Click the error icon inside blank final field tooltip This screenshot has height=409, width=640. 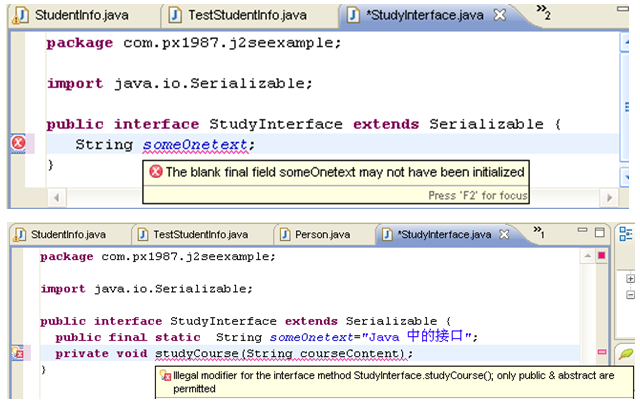[x=156, y=171]
